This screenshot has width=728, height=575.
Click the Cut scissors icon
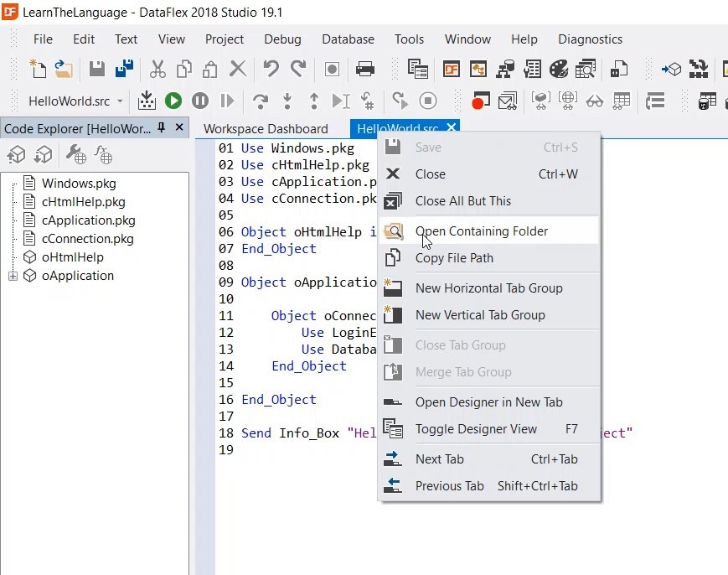pos(157,69)
